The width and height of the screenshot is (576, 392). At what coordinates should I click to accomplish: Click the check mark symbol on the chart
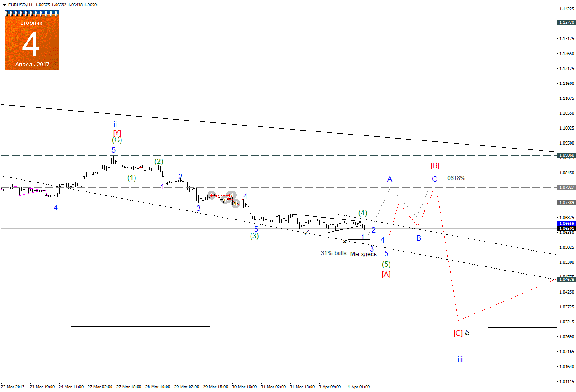coord(307,232)
